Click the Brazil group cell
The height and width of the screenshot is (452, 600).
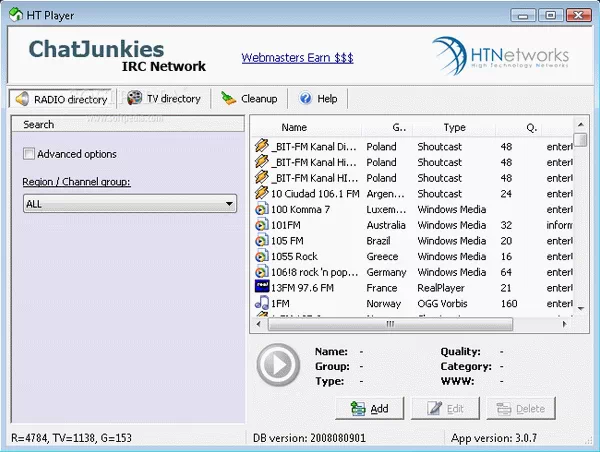(378, 240)
